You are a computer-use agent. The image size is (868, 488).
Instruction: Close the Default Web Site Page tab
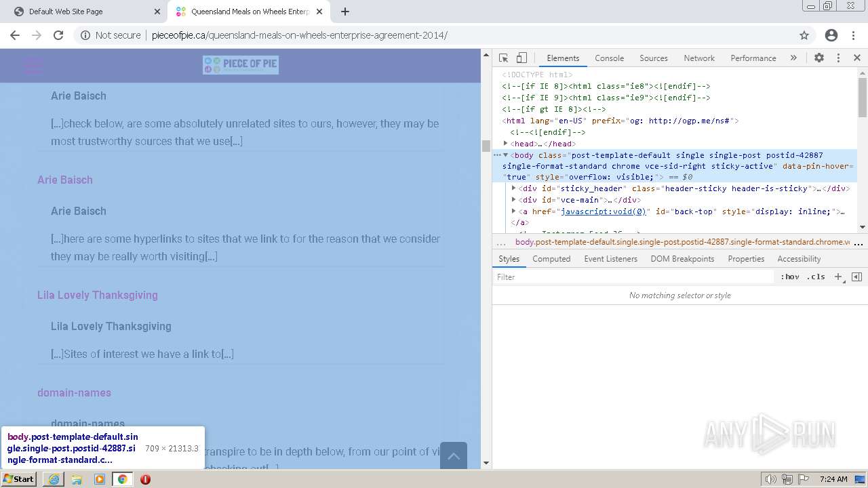pyautogui.click(x=157, y=12)
